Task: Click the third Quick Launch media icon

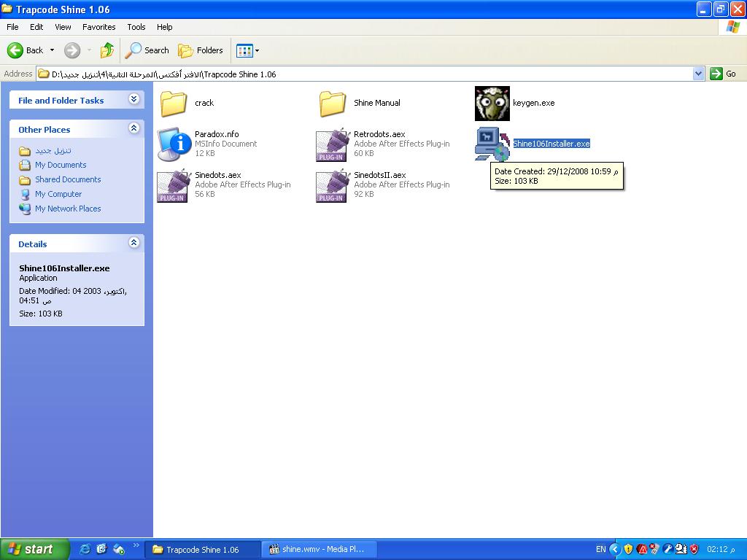Action: click(x=118, y=549)
